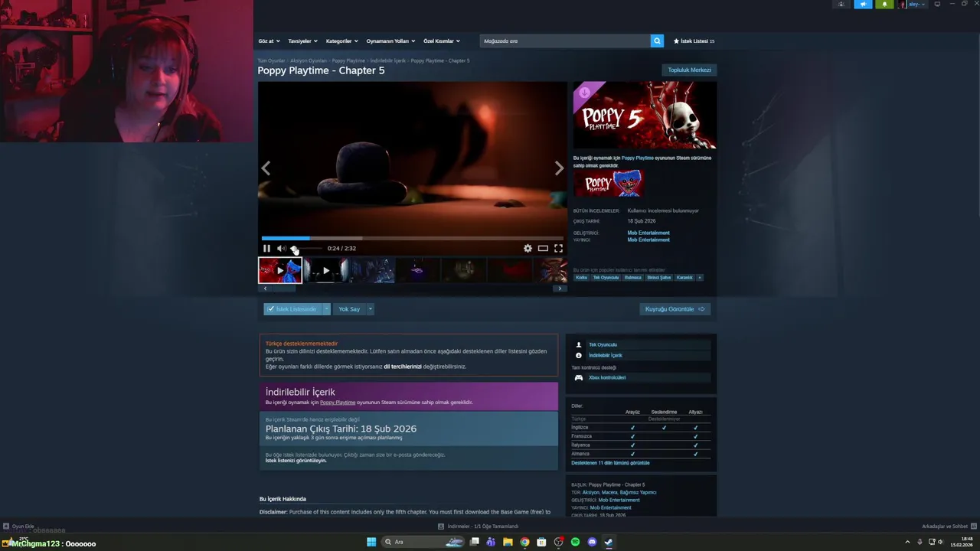The width and height of the screenshot is (980, 551).
Task: Focus the Mağazada ara search field
Action: 565,41
